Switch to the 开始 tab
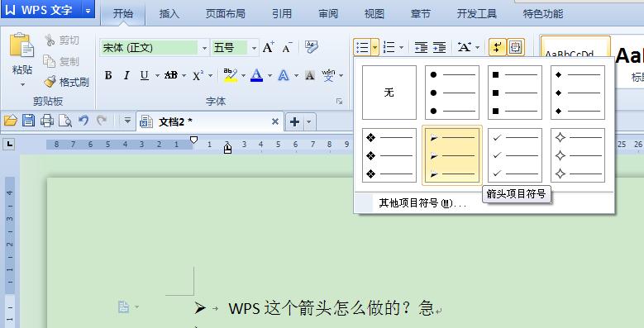 [x=123, y=13]
